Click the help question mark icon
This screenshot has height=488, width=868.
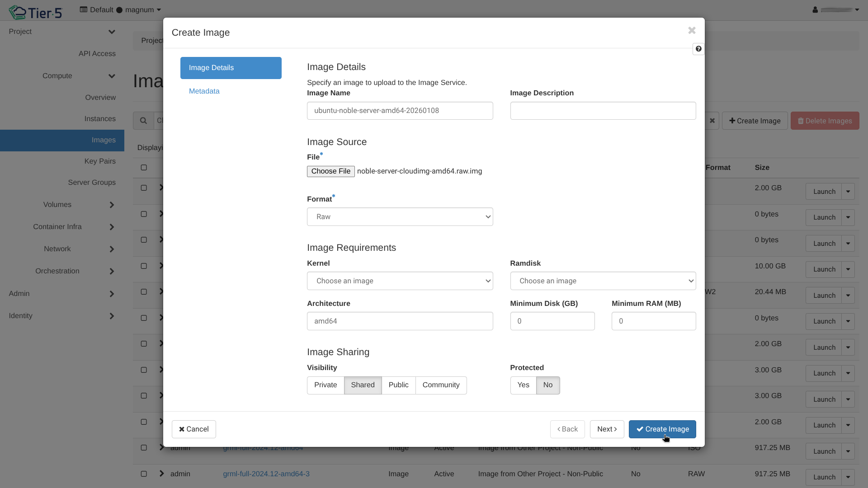click(698, 49)
